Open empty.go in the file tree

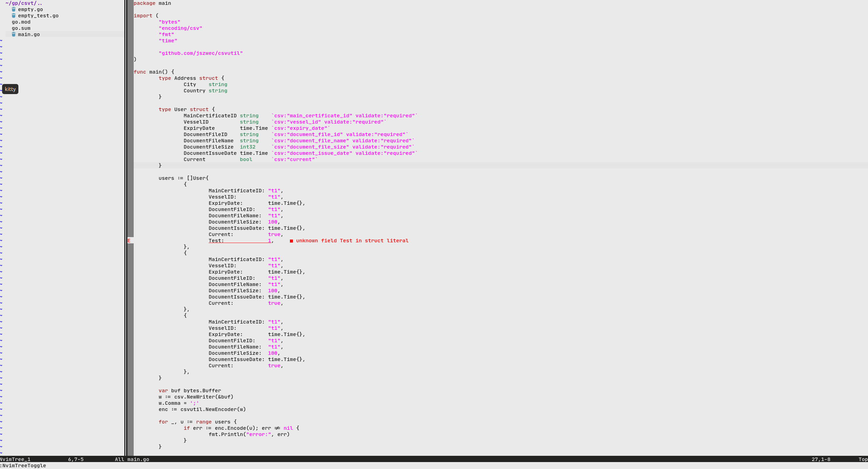coord(31,9)
